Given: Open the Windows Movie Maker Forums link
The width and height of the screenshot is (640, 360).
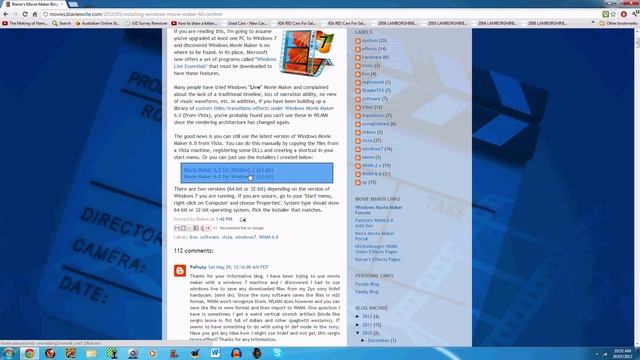Looking at the screenshot, I should 378,210.
